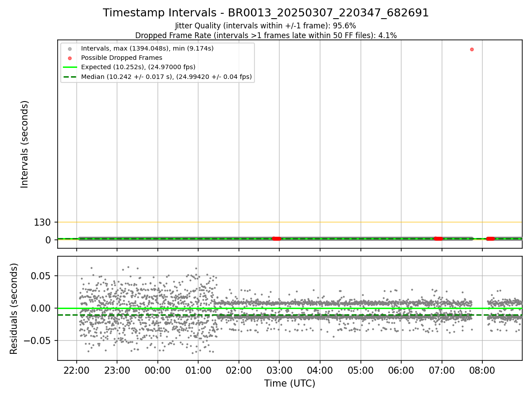532x399 pixels.
Task: Click the Time (UTC) x-axis label
Action: click(289, 383)
